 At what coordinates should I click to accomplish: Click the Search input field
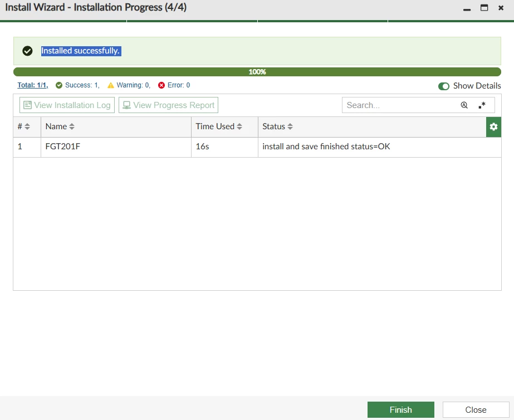pyautogui.click(x=400, y=105)
